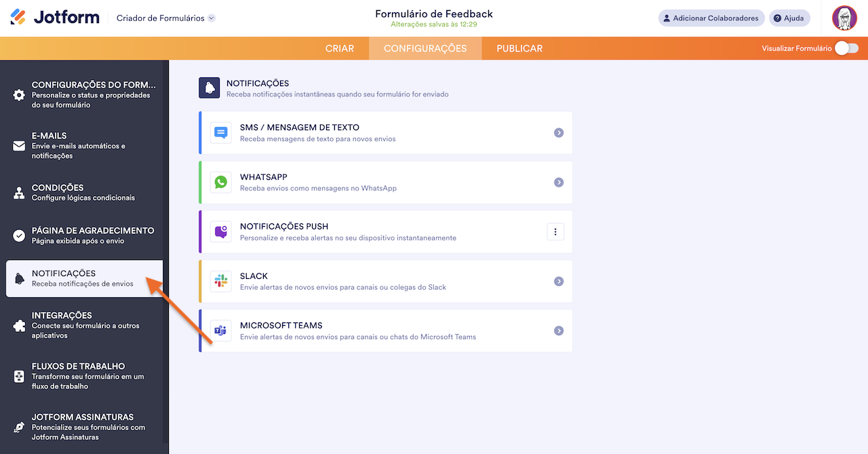
Task: Click the SMS message bubble icon
Action: 220,132
